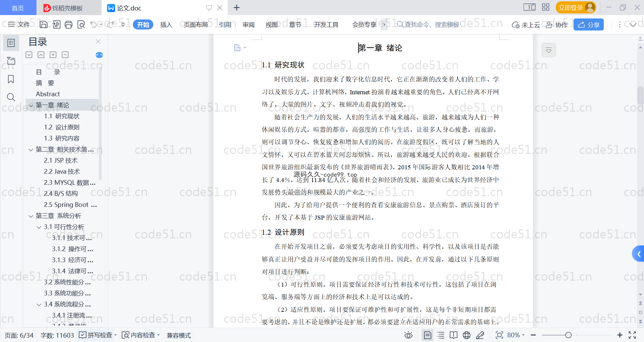Click the document paragraph layout icon
The image size is (644, 342).
(237, 48)
